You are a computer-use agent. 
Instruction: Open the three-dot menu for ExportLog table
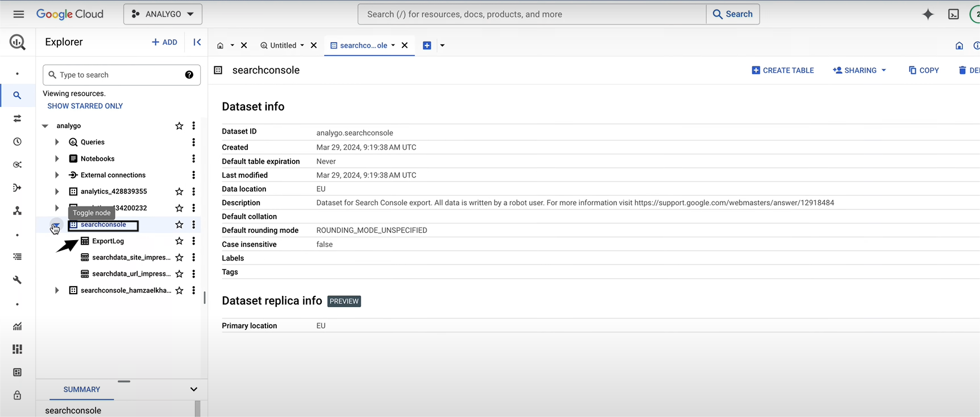[x=194, y=241]
